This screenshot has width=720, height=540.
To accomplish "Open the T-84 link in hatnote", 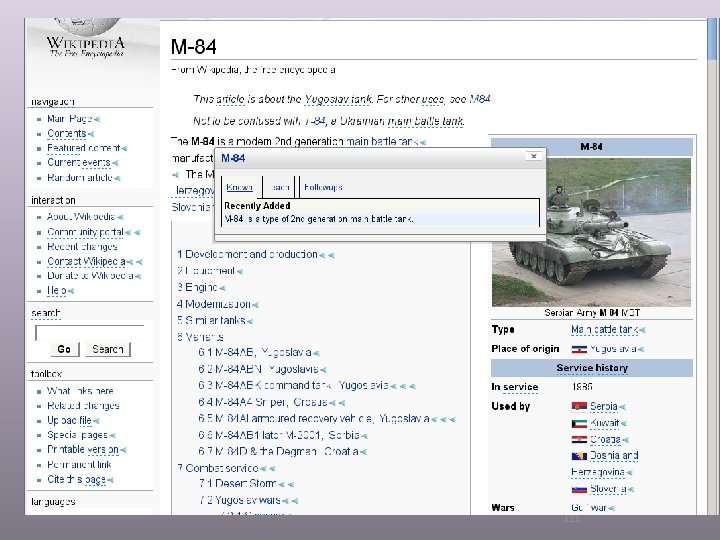I will (x=315, y=121).
